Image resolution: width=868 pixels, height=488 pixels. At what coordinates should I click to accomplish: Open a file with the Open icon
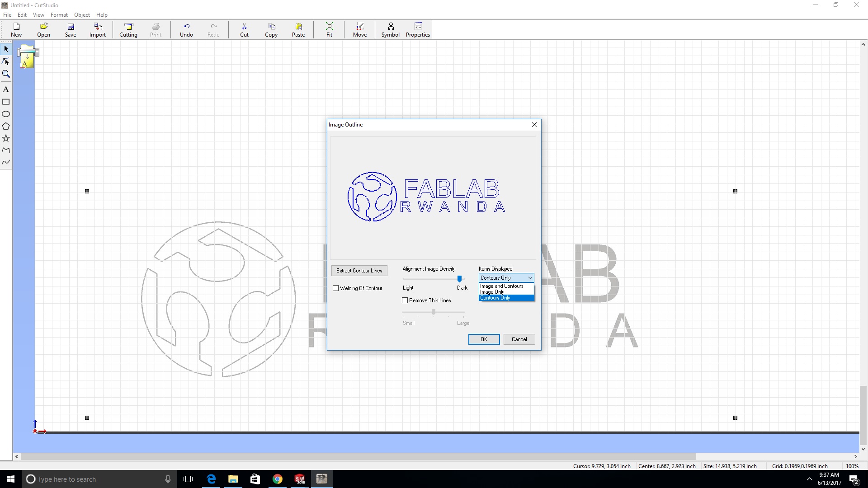[43, 30]
